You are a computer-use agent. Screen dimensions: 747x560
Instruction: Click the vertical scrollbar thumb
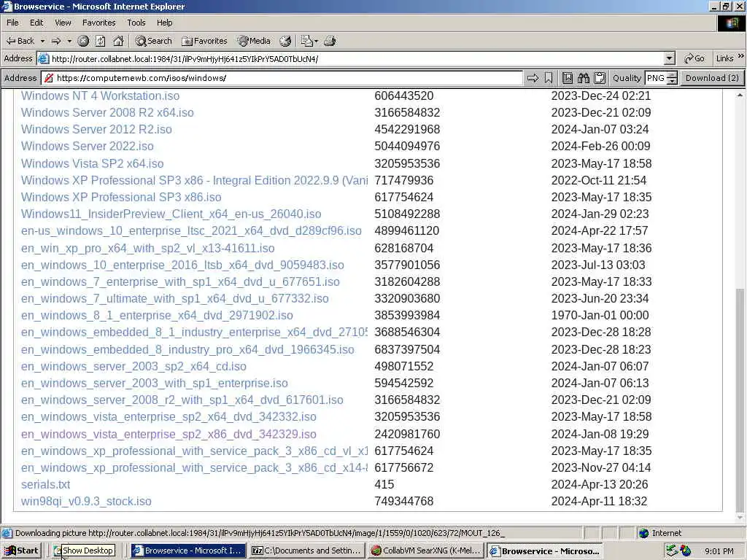click(x=740, y=399)
